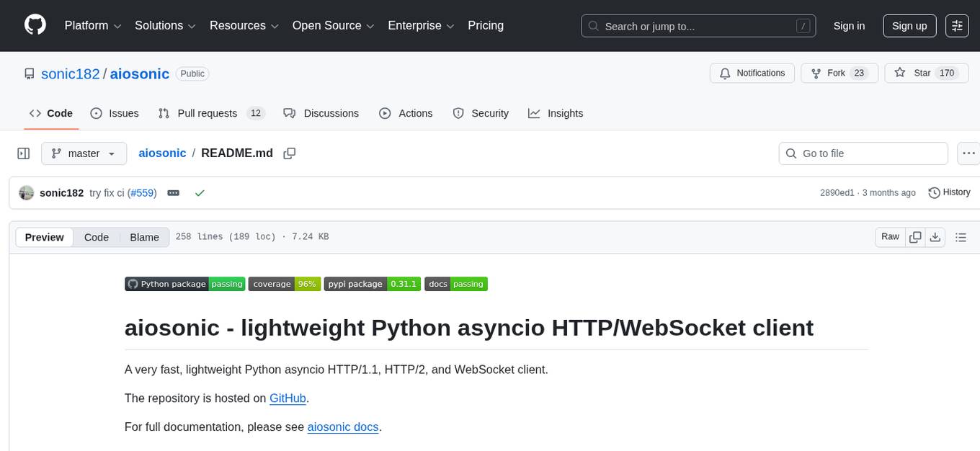Click the Sign up button
The height and width of the screenshot is (451, 980).
tap(909, 26)
